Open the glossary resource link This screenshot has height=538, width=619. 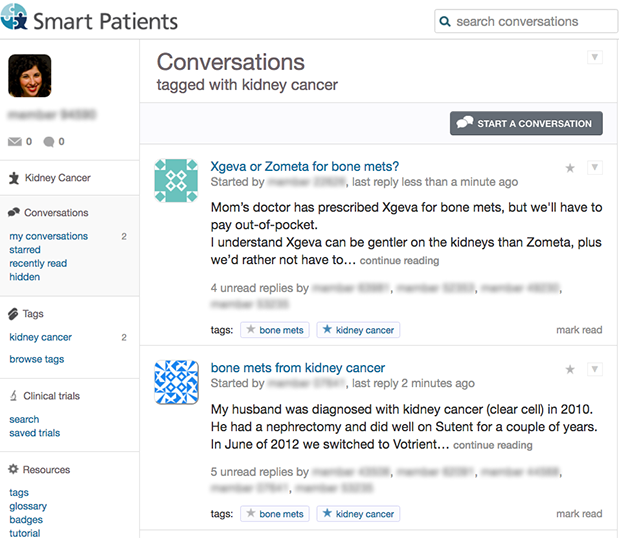click(28, 506)
